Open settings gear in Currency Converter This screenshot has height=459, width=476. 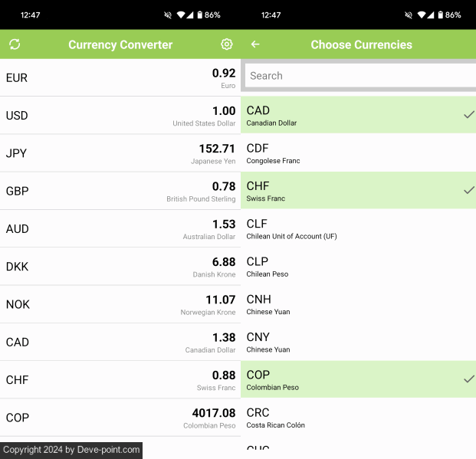(226, 44)
